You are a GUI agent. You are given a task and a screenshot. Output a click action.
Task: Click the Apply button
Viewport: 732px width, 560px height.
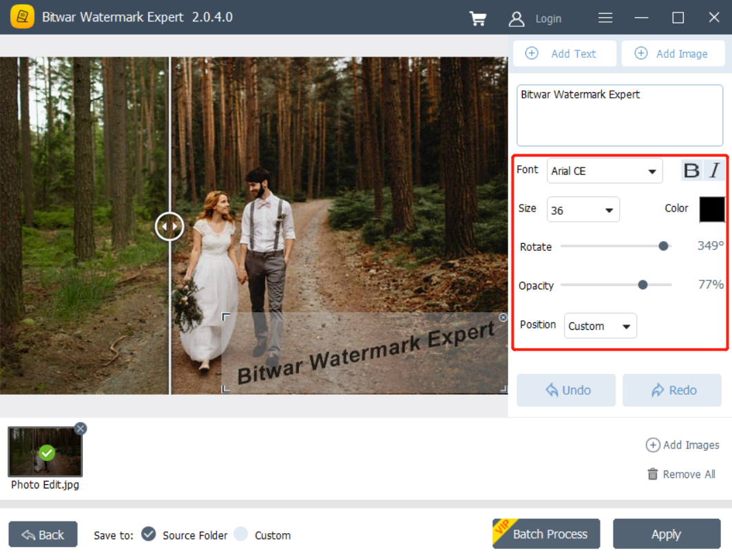tap(666, 534)
